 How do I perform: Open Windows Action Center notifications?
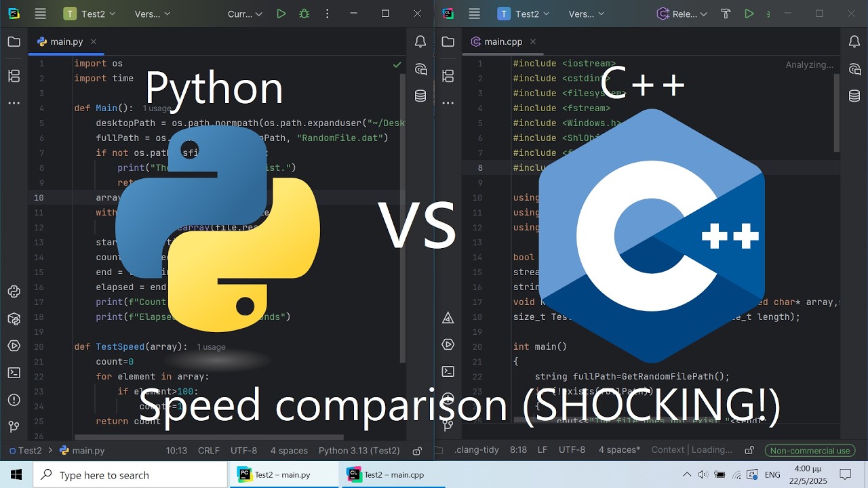(x=846, y=474)
